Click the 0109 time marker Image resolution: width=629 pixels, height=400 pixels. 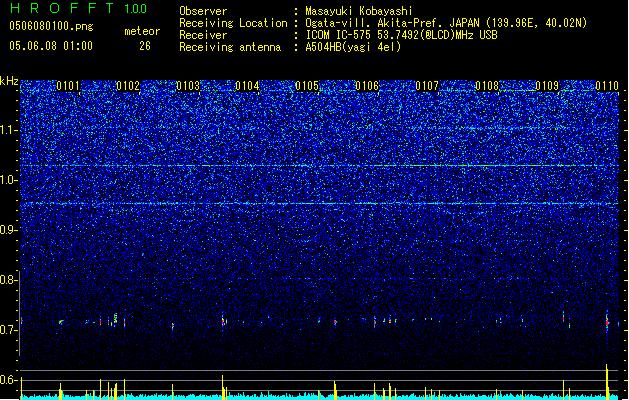pos(547,86)
